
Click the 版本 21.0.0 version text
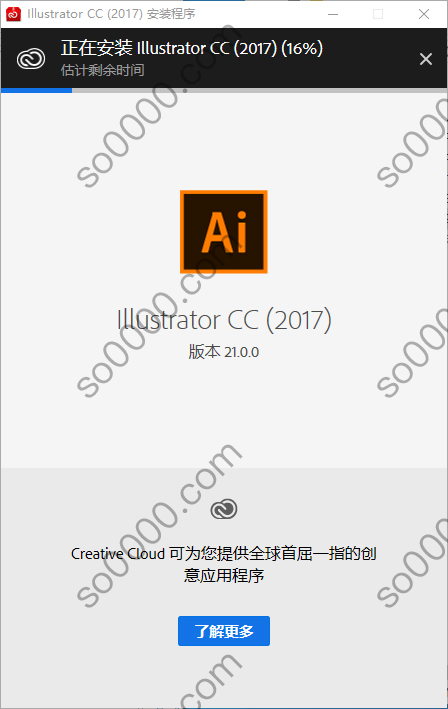click(224, 352)
